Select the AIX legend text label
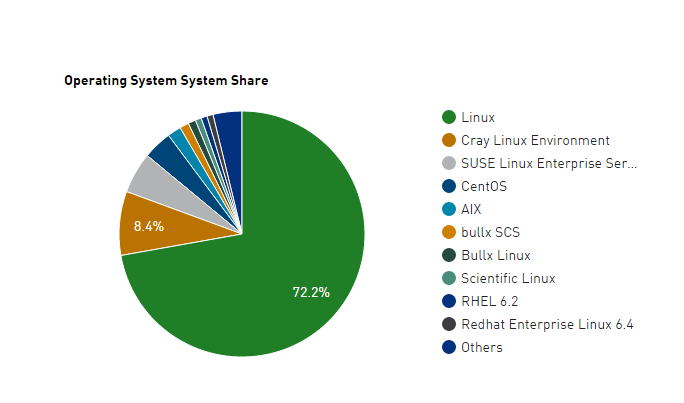Image resolution: width=684 pixels, height=403 pixels. click(x=471, y=210)
